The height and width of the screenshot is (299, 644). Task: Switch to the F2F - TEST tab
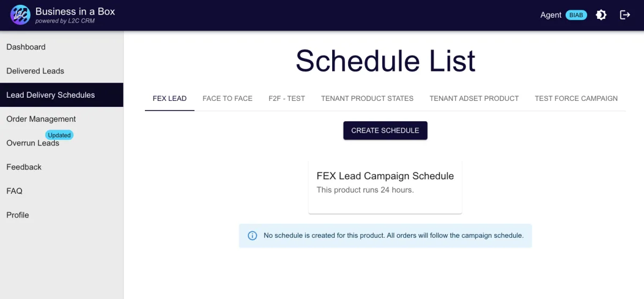(x=287, y=98)
